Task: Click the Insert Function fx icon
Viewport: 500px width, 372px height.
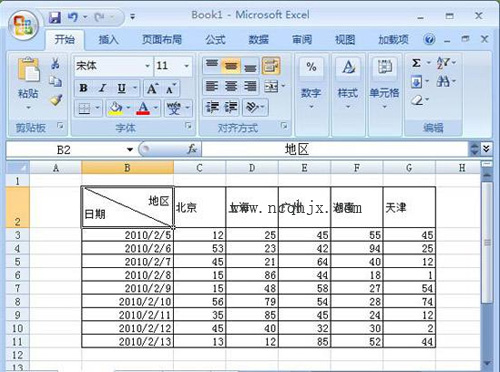Action: (192, 149)
